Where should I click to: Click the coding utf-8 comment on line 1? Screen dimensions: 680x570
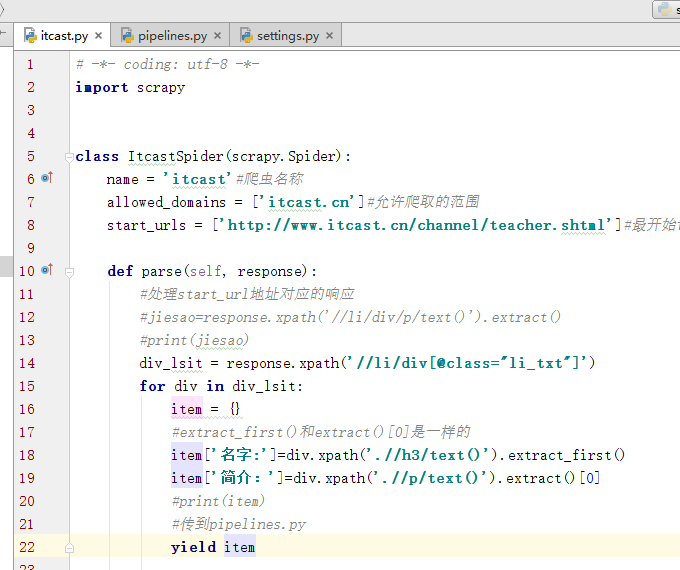pos(168,64)
